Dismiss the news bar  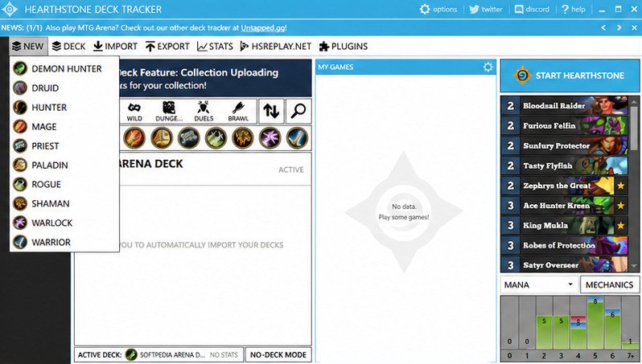coord(634,28)
